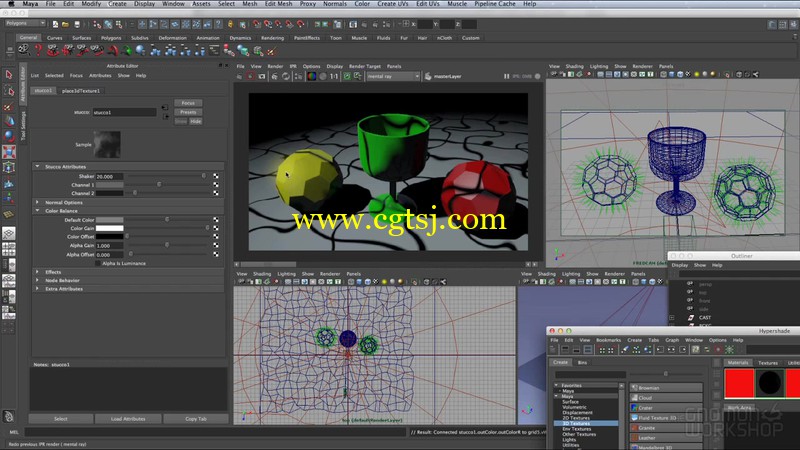Save scene icon in status line
The width and height of the screenshot is (800, 450).
point(77,24)
